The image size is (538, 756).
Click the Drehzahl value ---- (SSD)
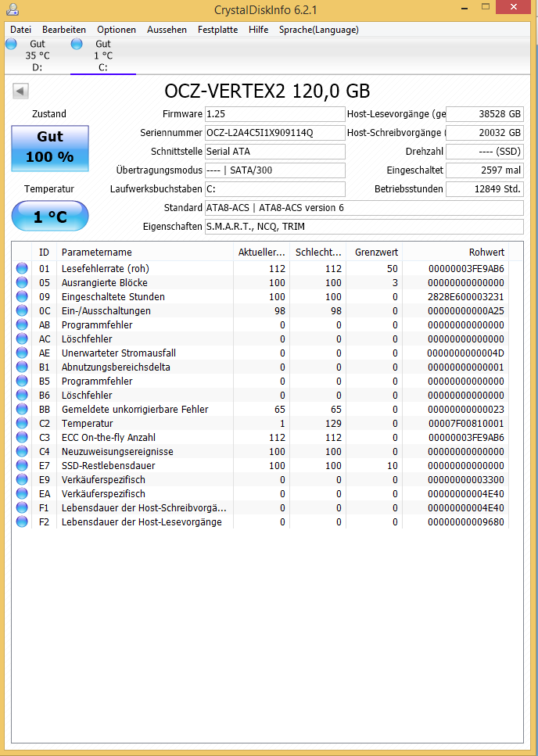click(485, 152)
